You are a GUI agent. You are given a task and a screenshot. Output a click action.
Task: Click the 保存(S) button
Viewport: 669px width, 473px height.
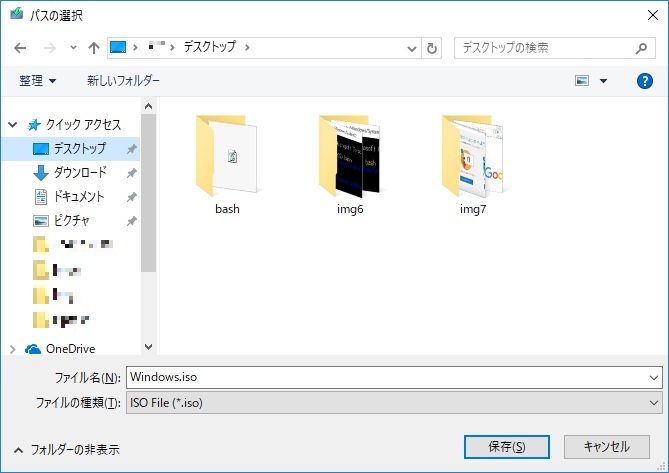pos(506,447)
